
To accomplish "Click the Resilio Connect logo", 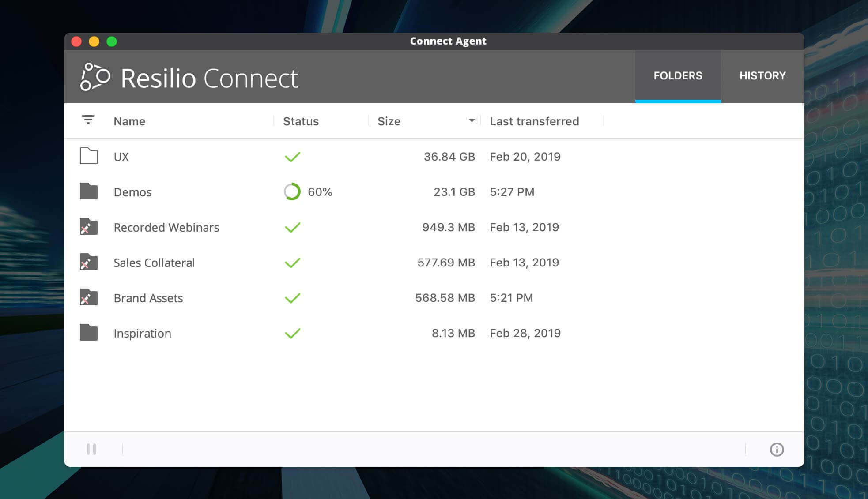I will coord(189,78).
